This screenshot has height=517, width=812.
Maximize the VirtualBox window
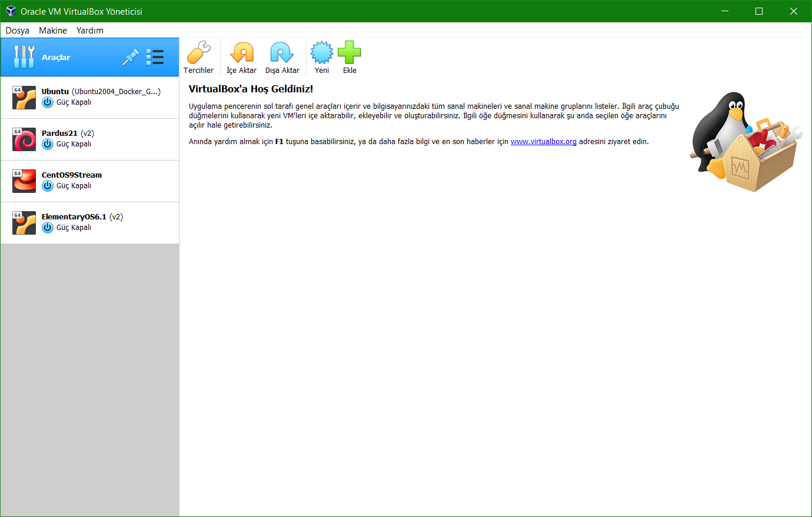click(x=759, y=11)
